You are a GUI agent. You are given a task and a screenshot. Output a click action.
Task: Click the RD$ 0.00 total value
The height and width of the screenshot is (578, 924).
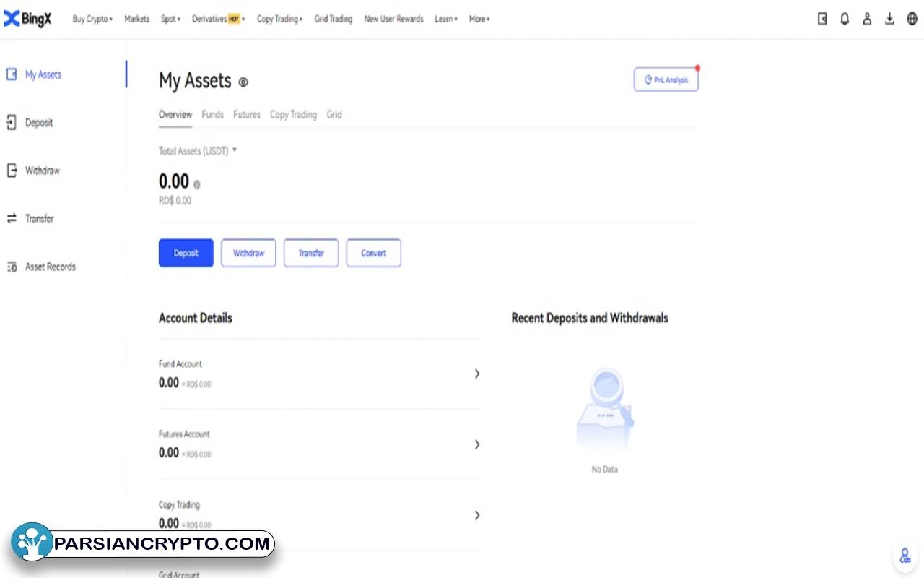[175, 201]
